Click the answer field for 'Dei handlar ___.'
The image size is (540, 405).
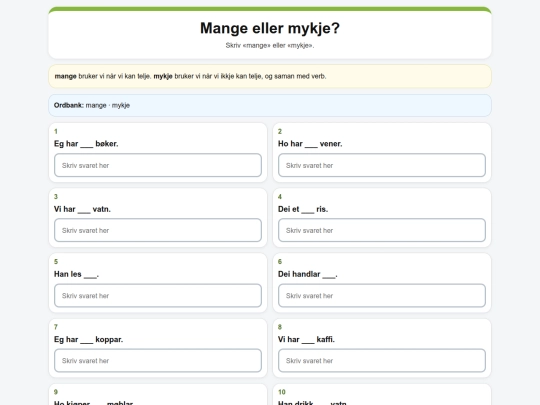pos(382,295)
